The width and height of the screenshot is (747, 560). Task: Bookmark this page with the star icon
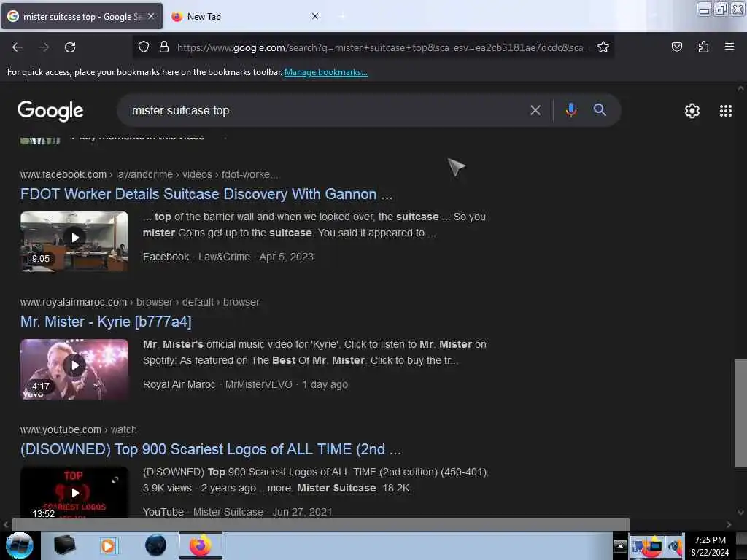[x=603, y=47]
